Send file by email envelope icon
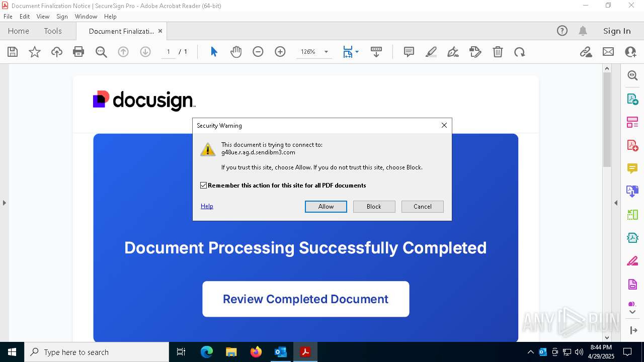Viewport: 644px width, 362px height. (x=608, y=52)
